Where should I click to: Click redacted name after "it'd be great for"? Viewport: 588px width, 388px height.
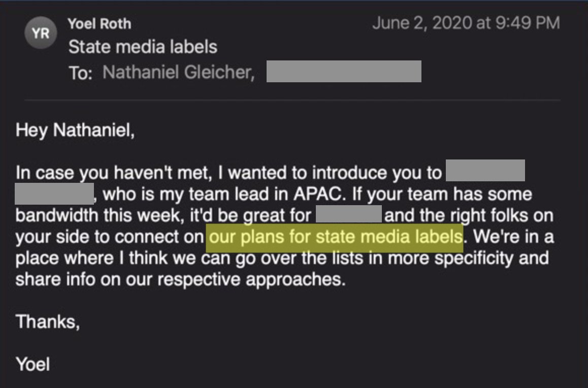tap(348, 215)
